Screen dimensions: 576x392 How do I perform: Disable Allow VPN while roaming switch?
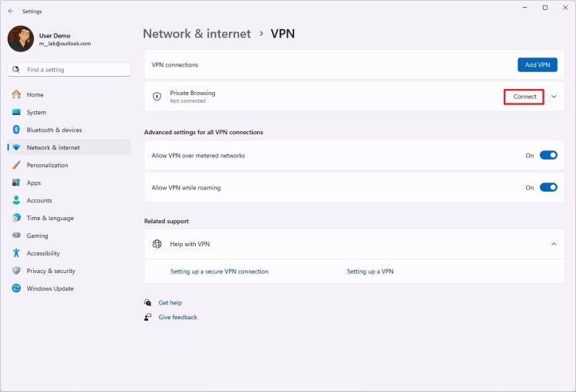click(548, 187)
